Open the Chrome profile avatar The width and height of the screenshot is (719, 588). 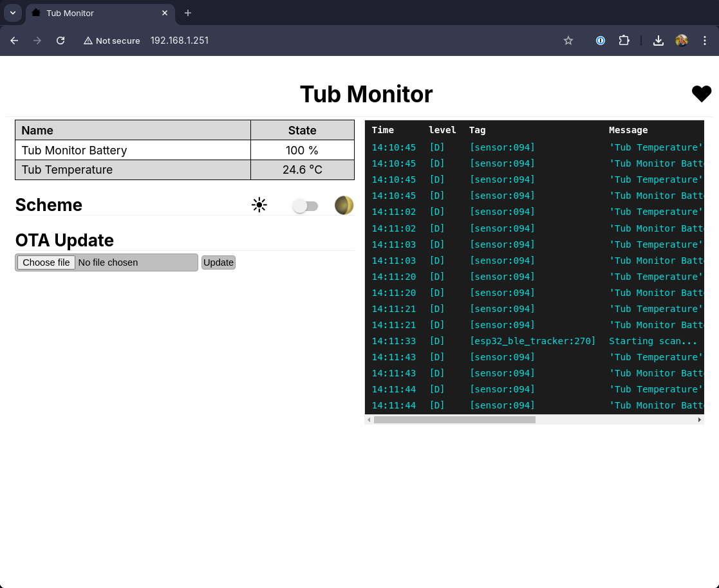[x=682, y=41]
